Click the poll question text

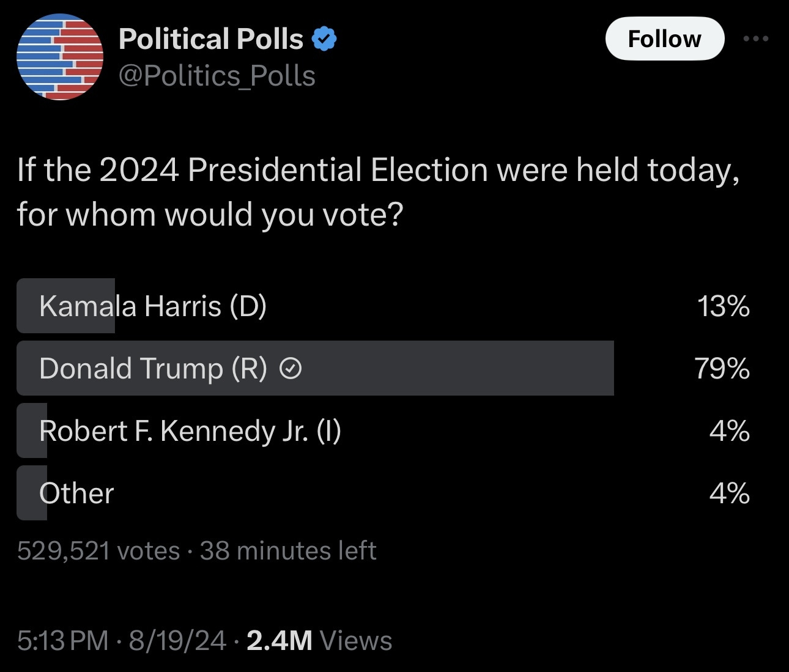point(379,192)
